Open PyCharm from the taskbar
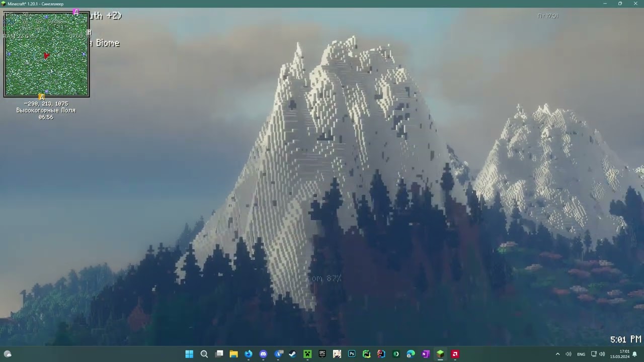The height and width of the screenshot is (362, 644). pyautogui.click(x=366, y=354)
